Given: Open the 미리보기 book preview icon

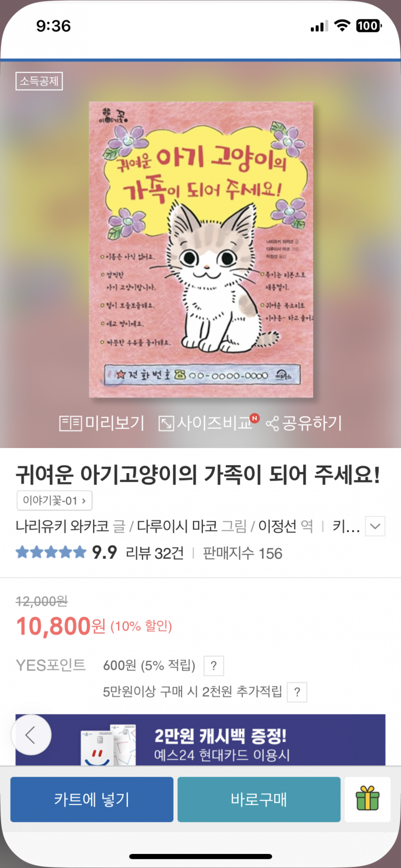Looking at the screenshot, I should 70,423.
